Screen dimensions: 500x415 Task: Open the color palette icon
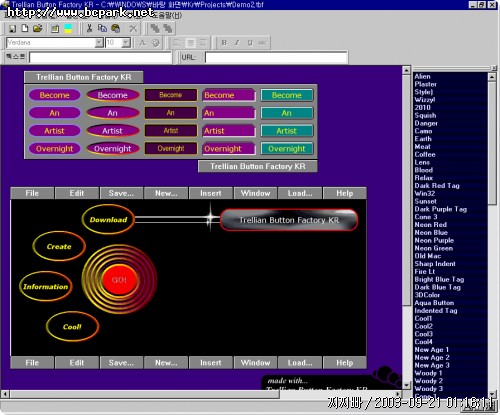click(156, 43)
